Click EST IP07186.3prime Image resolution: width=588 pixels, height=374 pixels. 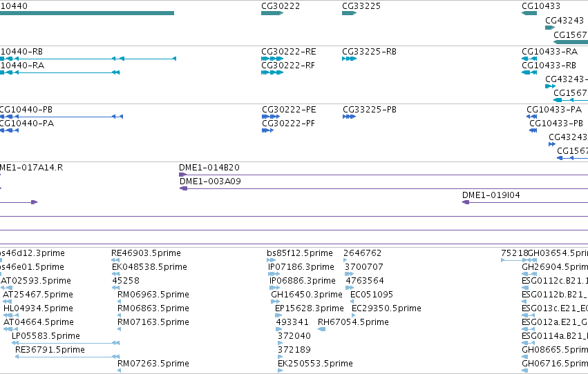[x=301, y=267]
